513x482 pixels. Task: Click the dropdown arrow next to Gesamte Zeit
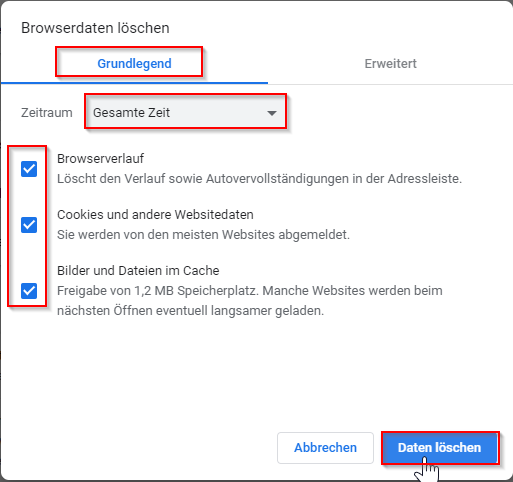tap(272, 113)
